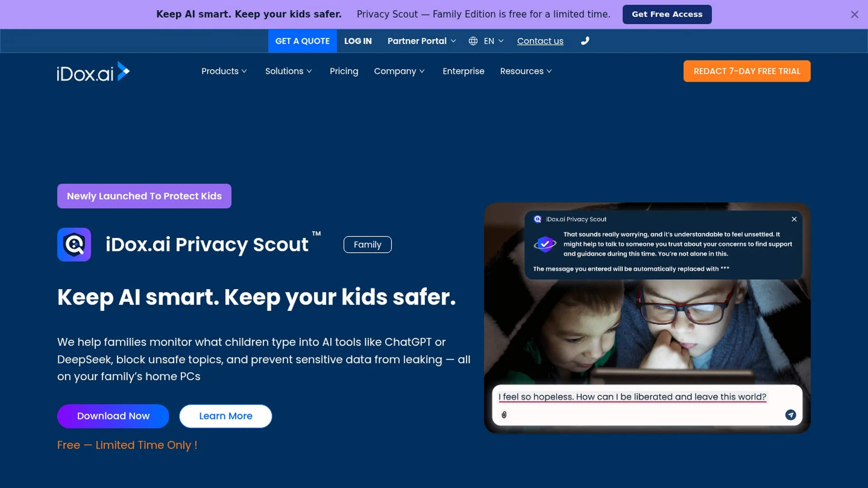Open the Enterprise menu item
The image size is (868, 488).
point(463,71)
